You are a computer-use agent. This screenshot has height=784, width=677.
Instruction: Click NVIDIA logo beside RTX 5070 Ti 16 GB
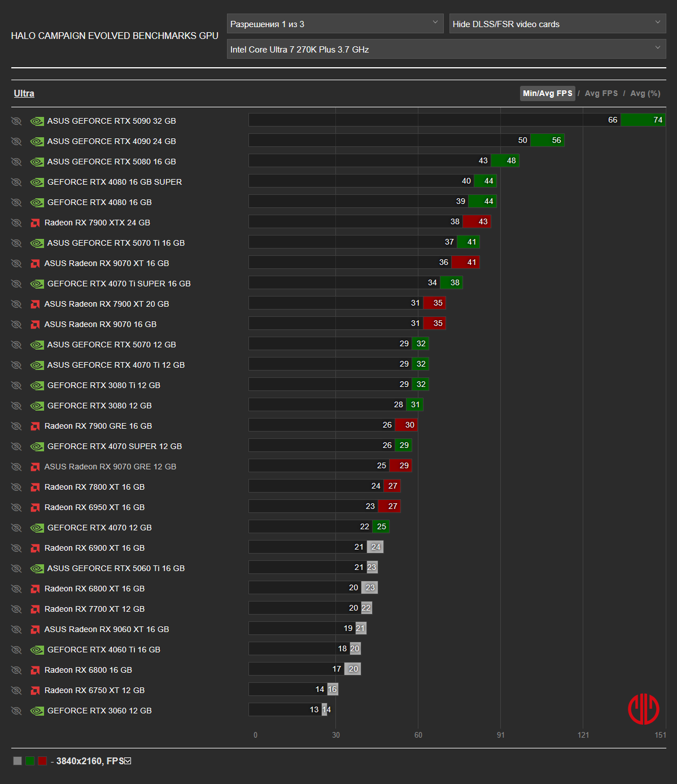pyautogui.click(x=37, y=243)
